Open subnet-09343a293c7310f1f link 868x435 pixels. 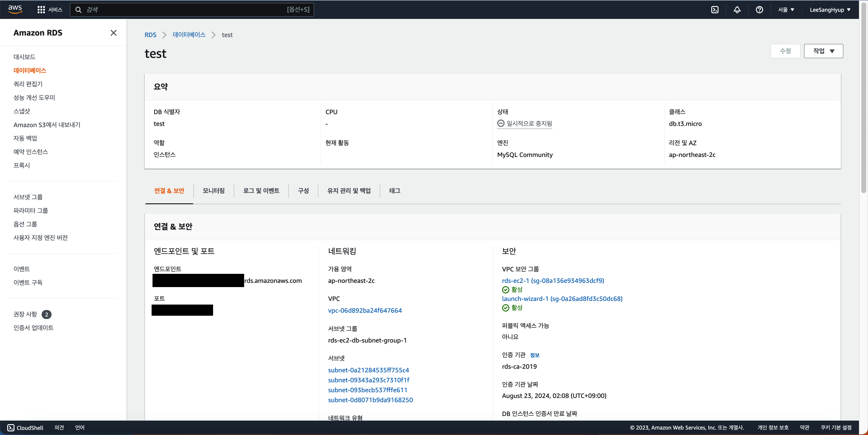pyautogui.click(x=369, y=380)
